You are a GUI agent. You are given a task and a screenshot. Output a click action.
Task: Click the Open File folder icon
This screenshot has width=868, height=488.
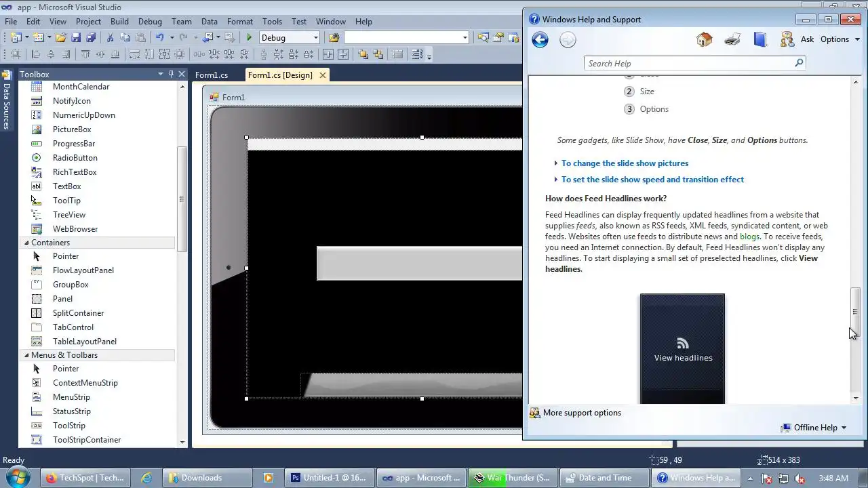61,37
